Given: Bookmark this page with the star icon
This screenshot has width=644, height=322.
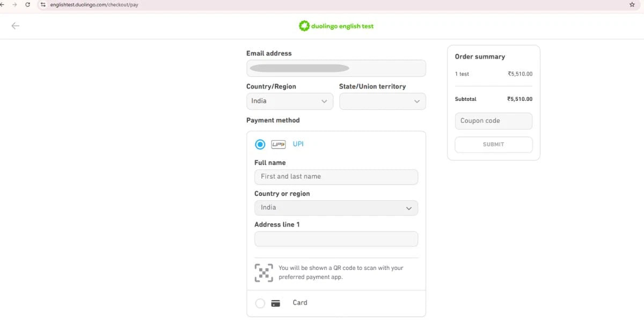Looking at the screenshot, I should click(632, 4).
